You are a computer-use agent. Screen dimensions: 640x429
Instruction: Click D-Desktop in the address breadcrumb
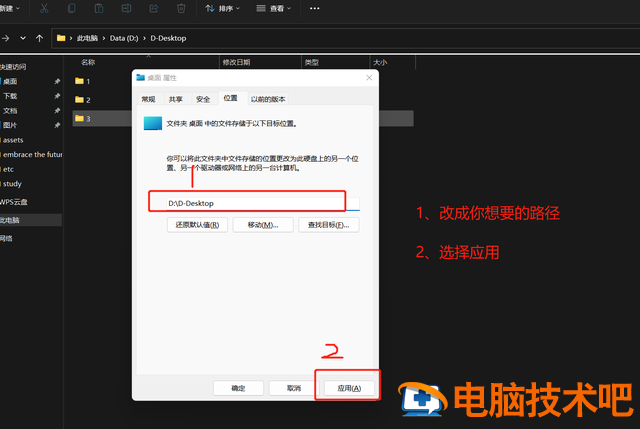(x=168, y=38)
